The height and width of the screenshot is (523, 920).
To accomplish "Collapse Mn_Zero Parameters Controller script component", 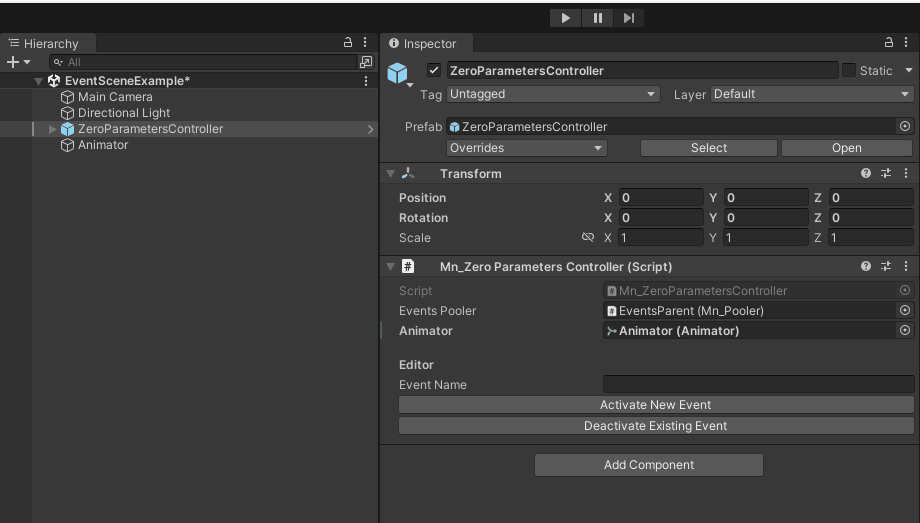I will pyautogui.click(x=390, y=266).
